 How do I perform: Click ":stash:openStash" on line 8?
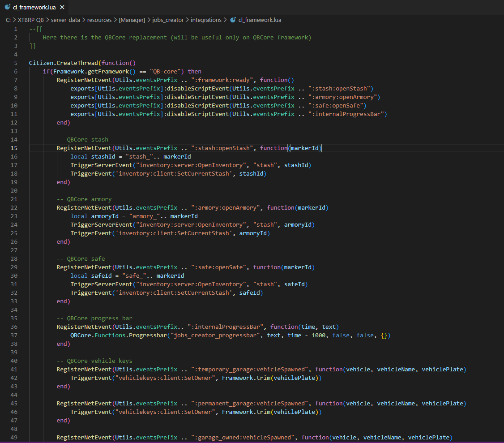click(x=339, y=89)
